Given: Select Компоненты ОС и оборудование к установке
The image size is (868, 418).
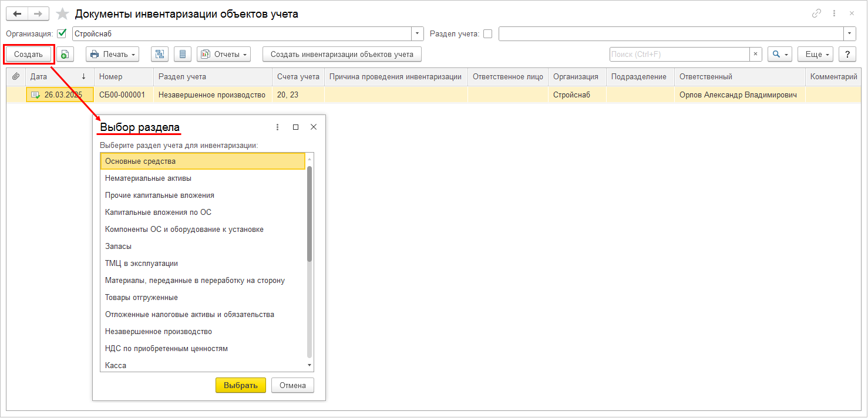Looking at the screenshot, I should 203,229.
